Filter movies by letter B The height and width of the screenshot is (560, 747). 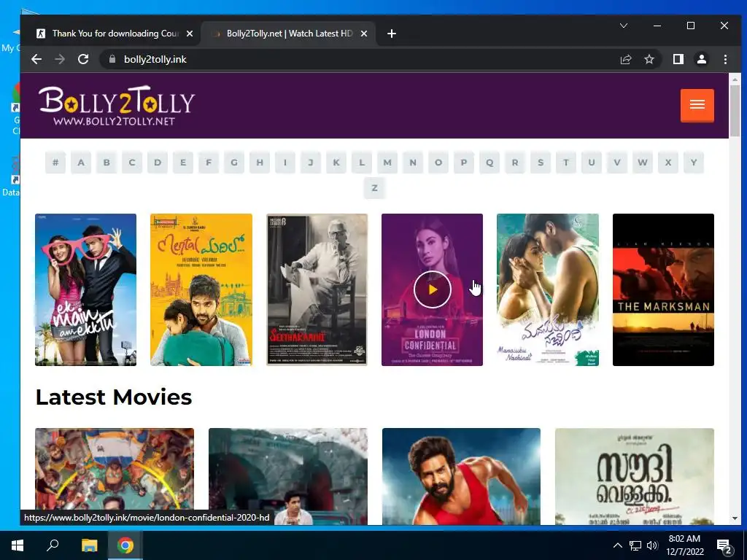(107, 163)
